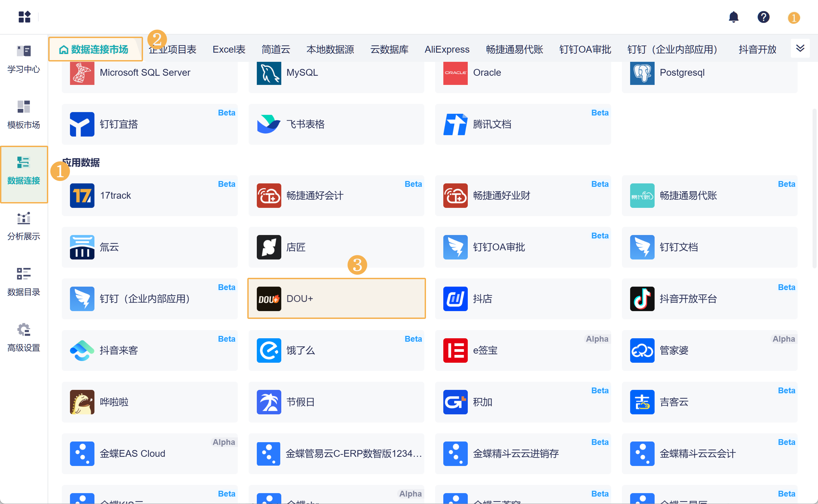The image size is (818, 504).
Task: Click the MySQL dolphin icon
Action: point(269,73)
